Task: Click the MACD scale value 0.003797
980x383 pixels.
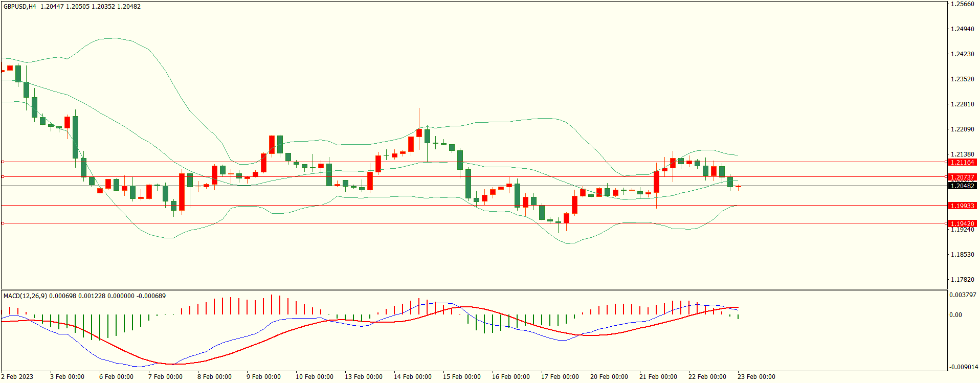Action: 963,295
